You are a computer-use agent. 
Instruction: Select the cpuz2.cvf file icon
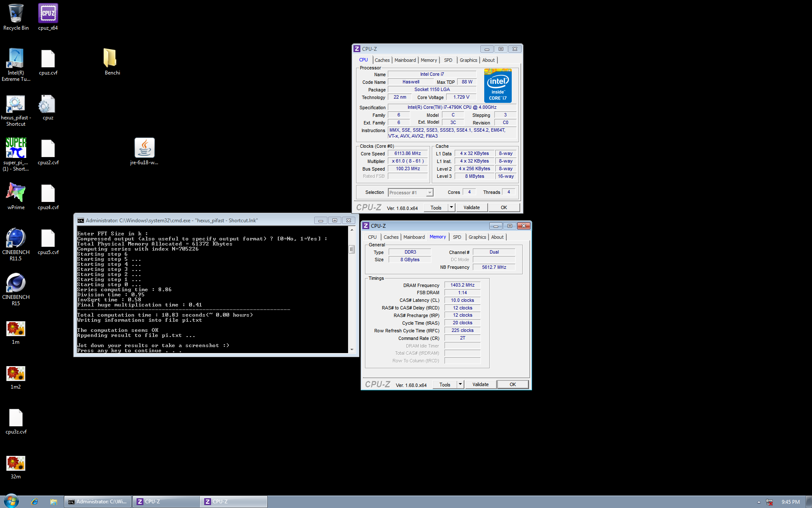point(48,152)
